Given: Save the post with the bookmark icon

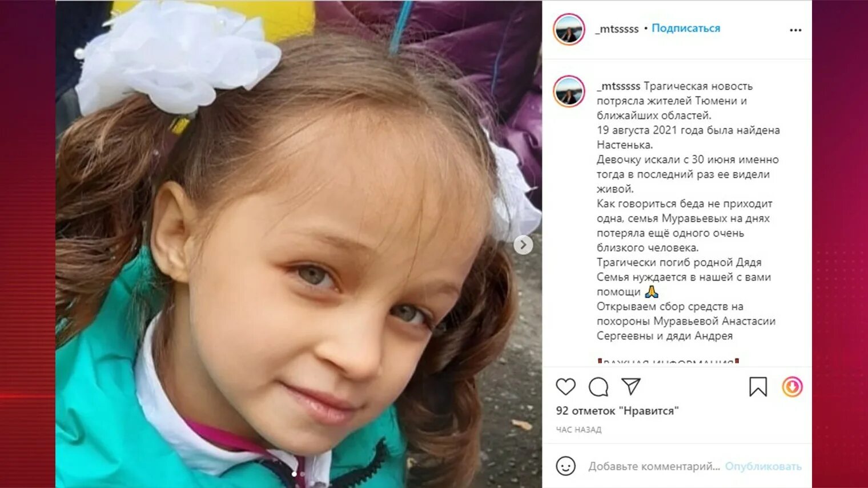Looking at the screenshot, I should [x=758, y=387].
